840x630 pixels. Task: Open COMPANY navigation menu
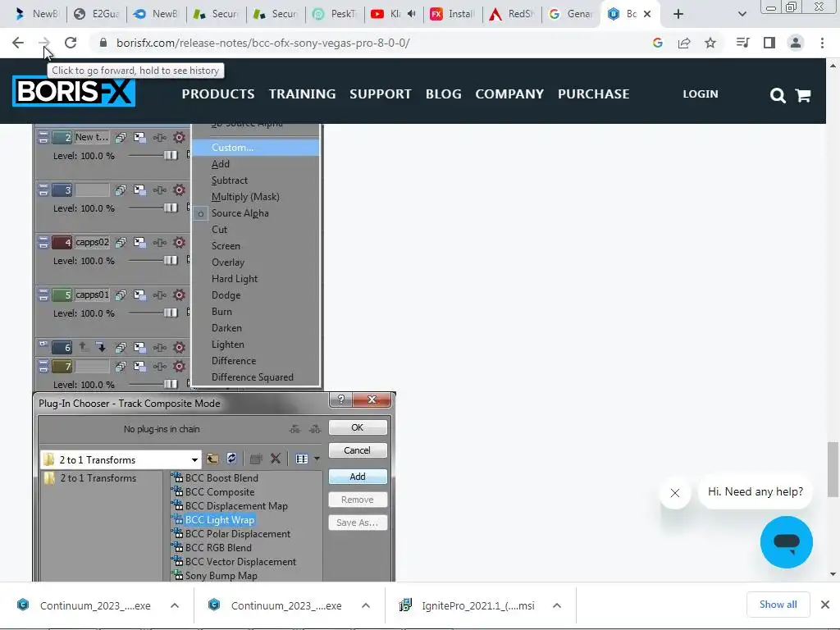click(509, 94)
